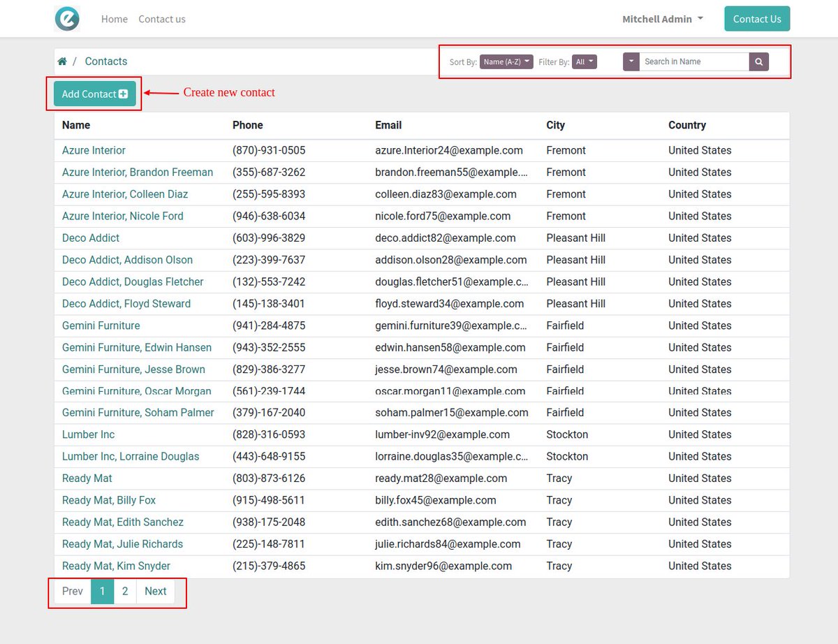Click phone number (828)-316-0593
The height and width of the screenshot is (644, 838).
[269, 434]
